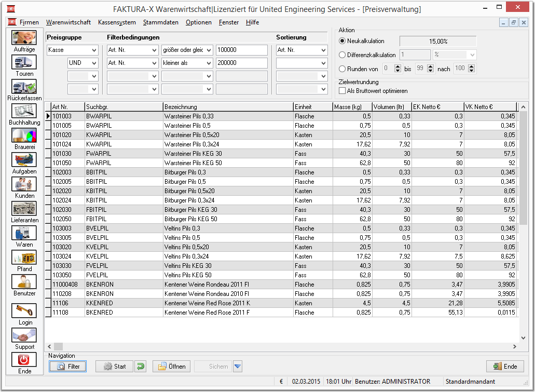Increase the Runden nach 100 spinner value
The image size is (535, 392).
click(x=472, y=66)
